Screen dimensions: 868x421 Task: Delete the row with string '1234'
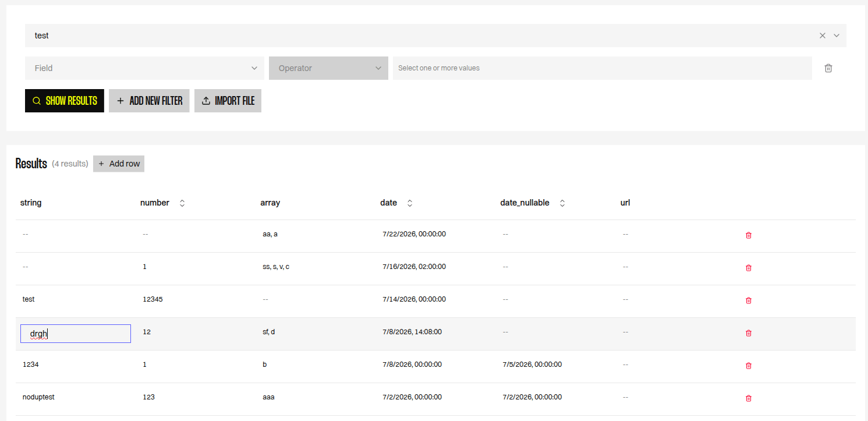pyautogui.click(x=749, y=366)
